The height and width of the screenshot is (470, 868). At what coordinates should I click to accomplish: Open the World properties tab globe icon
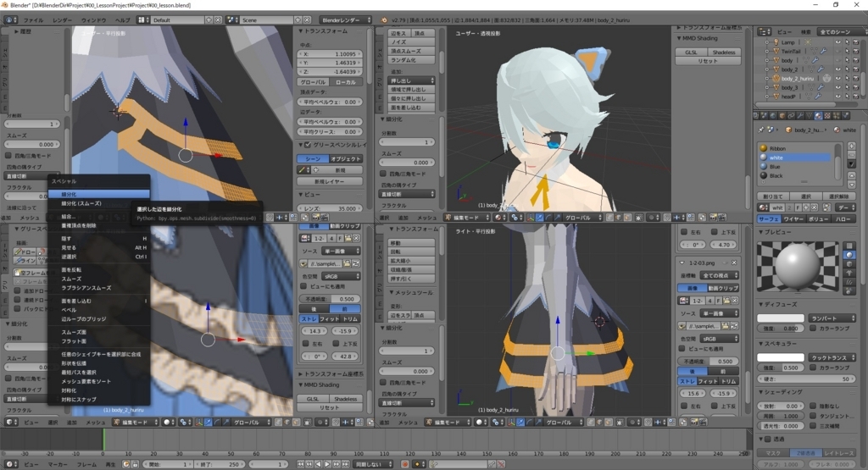773,115
